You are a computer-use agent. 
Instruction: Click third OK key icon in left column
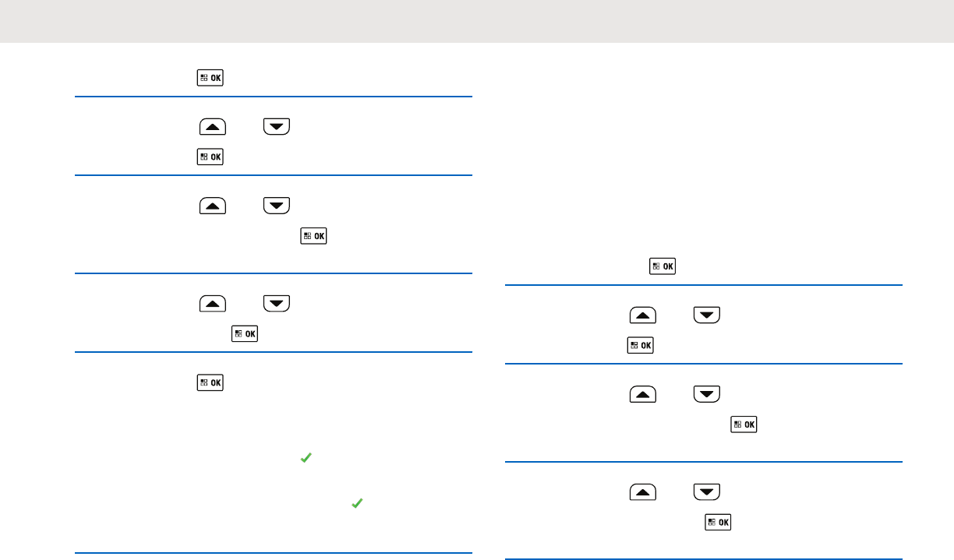pyautogui.click(x=314, y=235)
